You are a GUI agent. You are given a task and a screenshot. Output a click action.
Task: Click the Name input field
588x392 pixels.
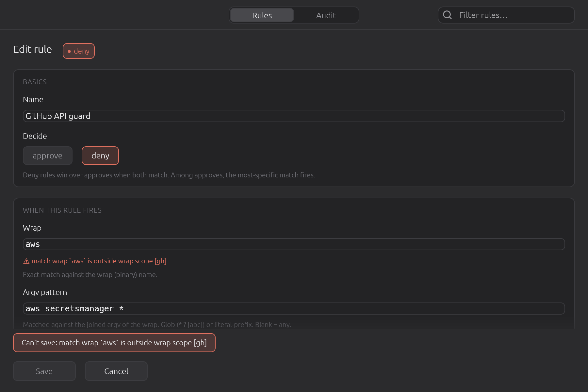pyautogui.click(x=294, y=116)
